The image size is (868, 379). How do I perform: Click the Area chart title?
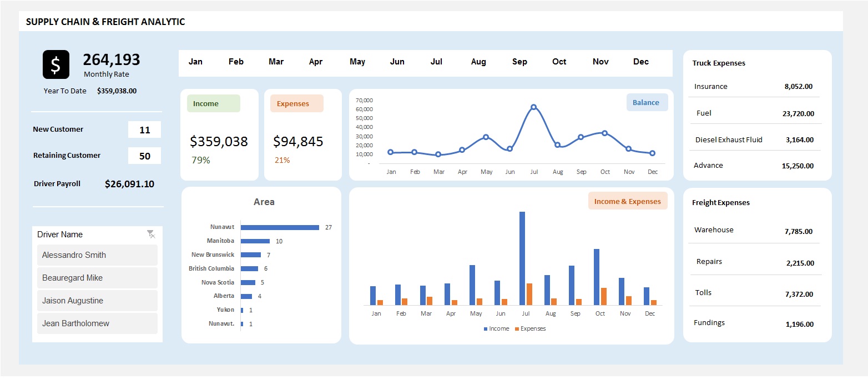(264, 202)
